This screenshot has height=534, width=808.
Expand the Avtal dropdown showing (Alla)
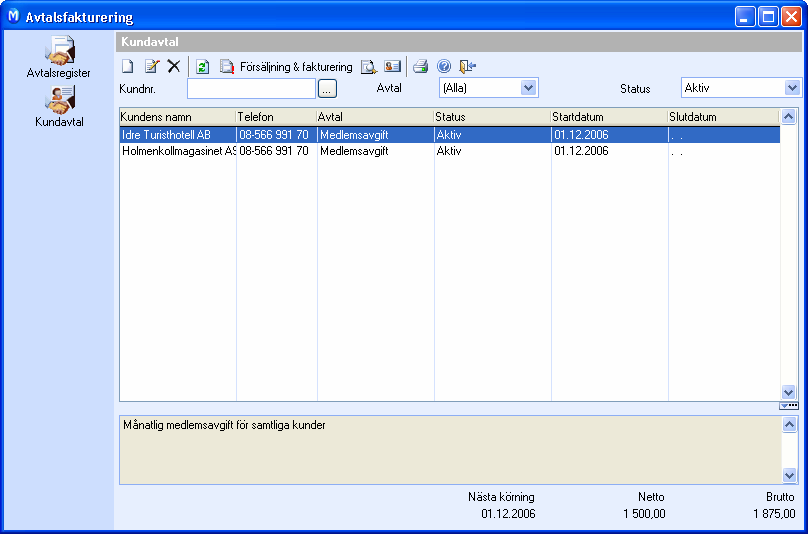pos(529,88)
